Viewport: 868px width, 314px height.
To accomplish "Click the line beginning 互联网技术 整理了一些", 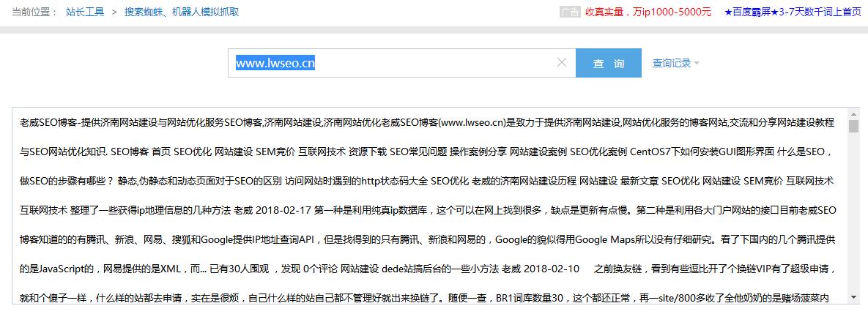I will click(x=425, y=209).
